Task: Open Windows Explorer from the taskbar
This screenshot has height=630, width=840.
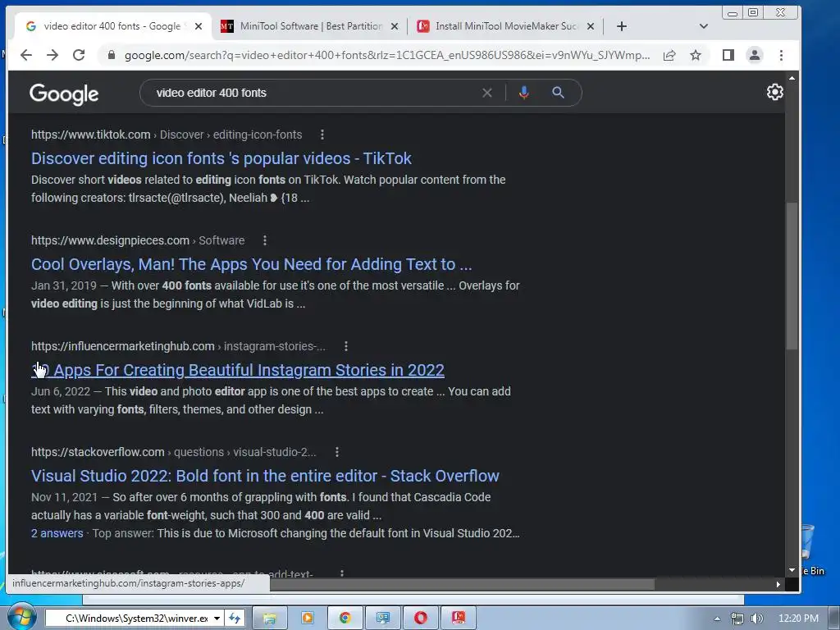Action: [269, 619]
